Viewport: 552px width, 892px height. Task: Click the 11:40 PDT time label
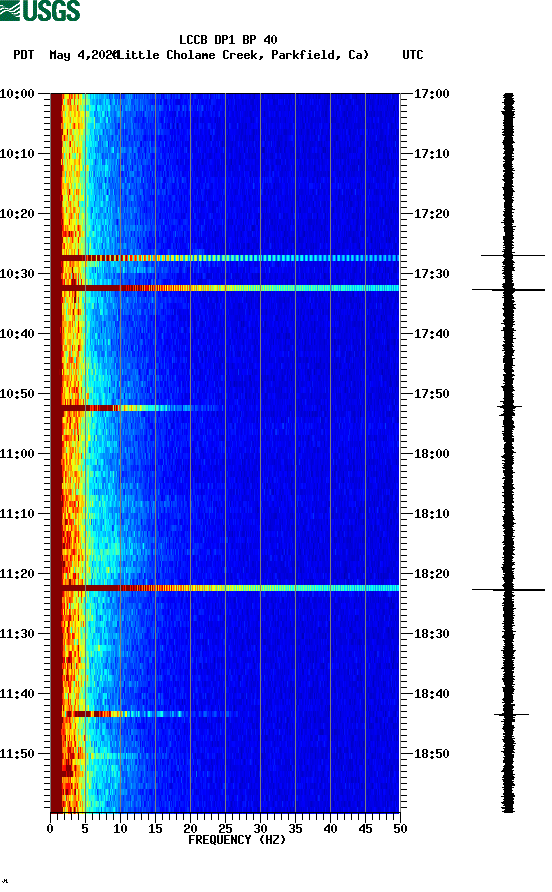coord(17,694)
